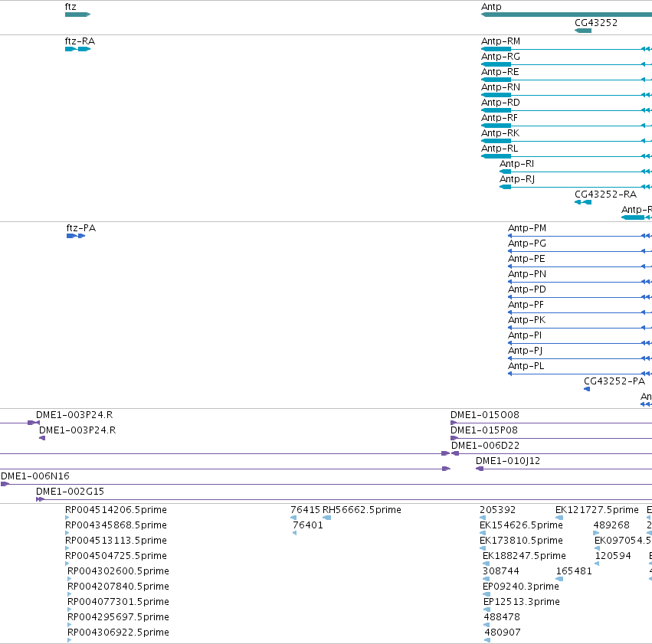The height and width of the screenshot is (644, 652).
Task: Click RP004295697.5prime feature label
Action: (x=118, y=617)
